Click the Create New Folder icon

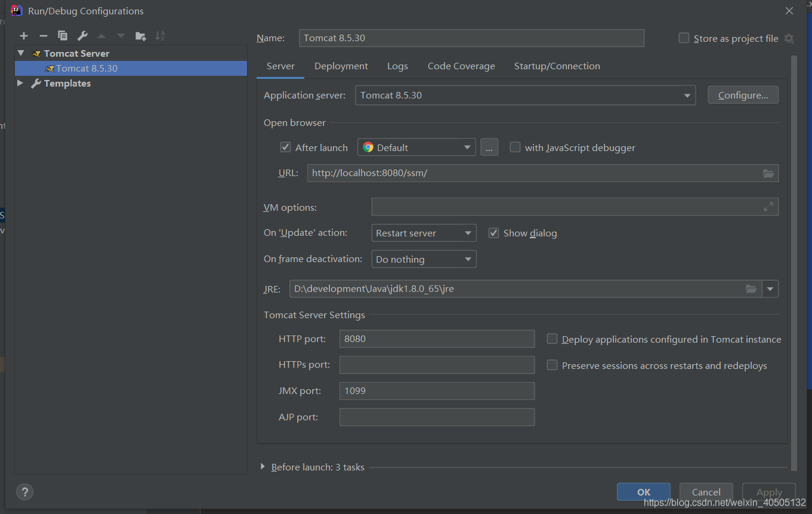(140, 36)
